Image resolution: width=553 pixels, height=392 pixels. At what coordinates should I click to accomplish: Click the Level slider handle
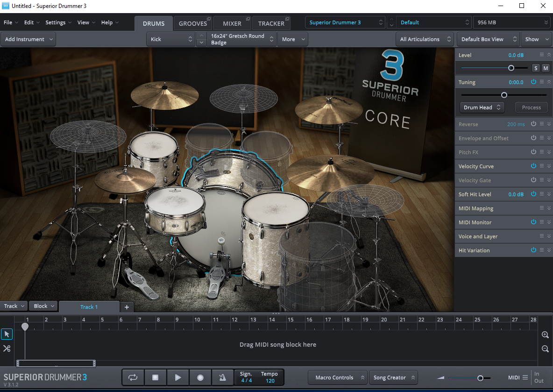click(x=511, y=68)
